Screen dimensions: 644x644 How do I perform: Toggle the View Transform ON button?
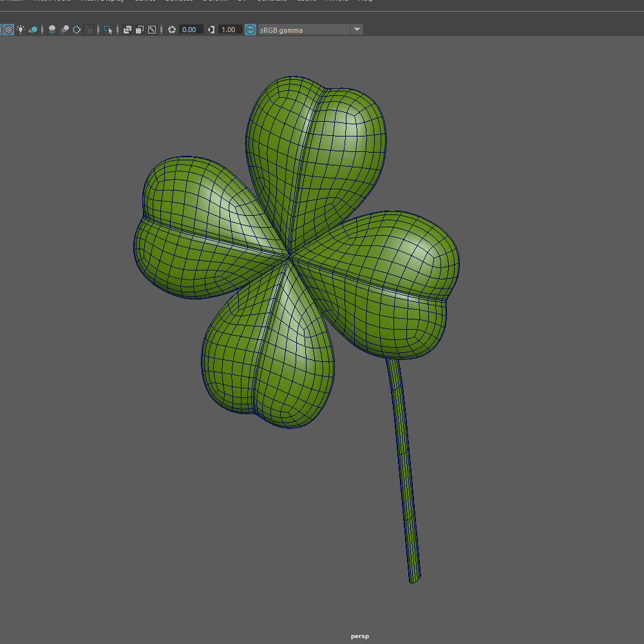point(251,30)
